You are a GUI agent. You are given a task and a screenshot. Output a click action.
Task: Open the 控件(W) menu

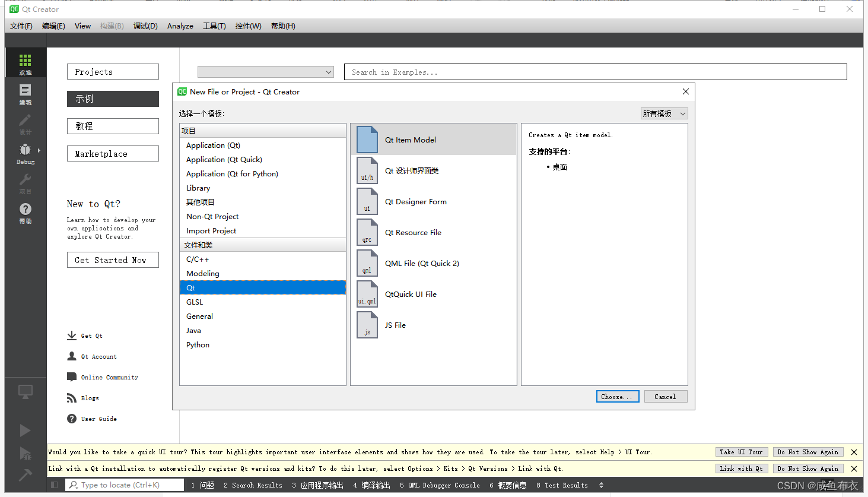coord(248,26)
